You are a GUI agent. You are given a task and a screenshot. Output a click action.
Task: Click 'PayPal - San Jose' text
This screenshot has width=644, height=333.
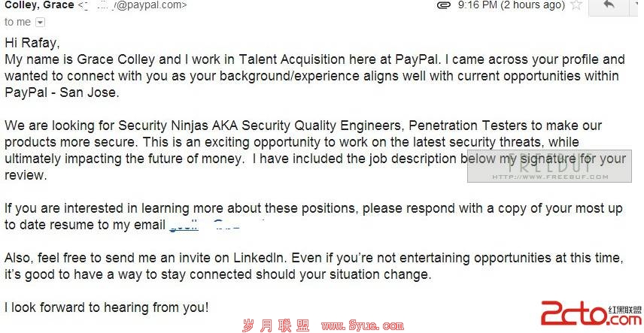click(62, 92)
